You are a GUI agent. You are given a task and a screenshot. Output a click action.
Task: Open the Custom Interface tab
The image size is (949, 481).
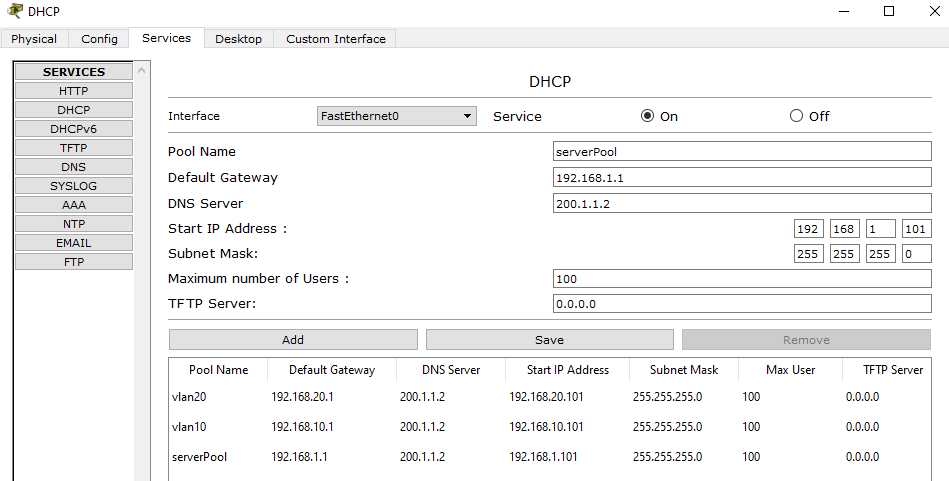click(336, 39)
